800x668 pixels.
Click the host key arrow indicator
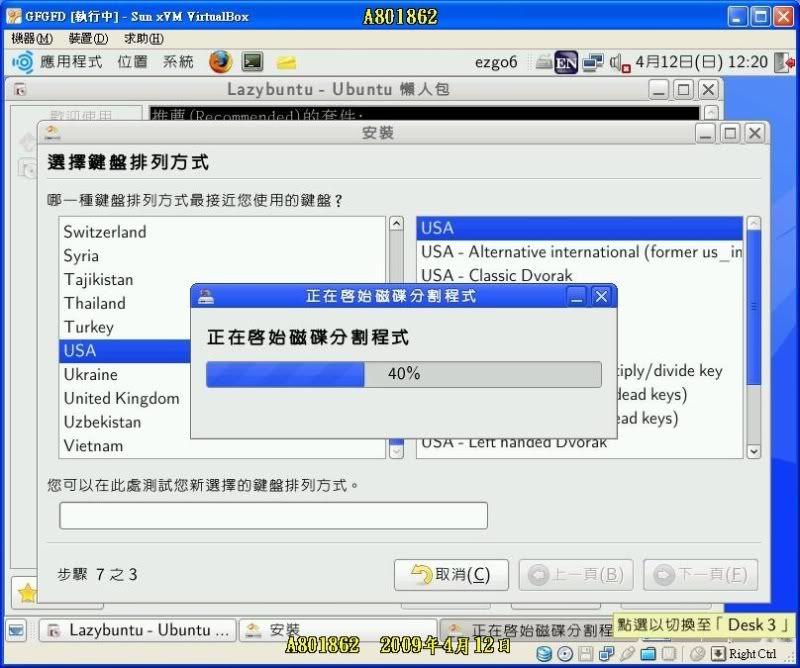718,654
